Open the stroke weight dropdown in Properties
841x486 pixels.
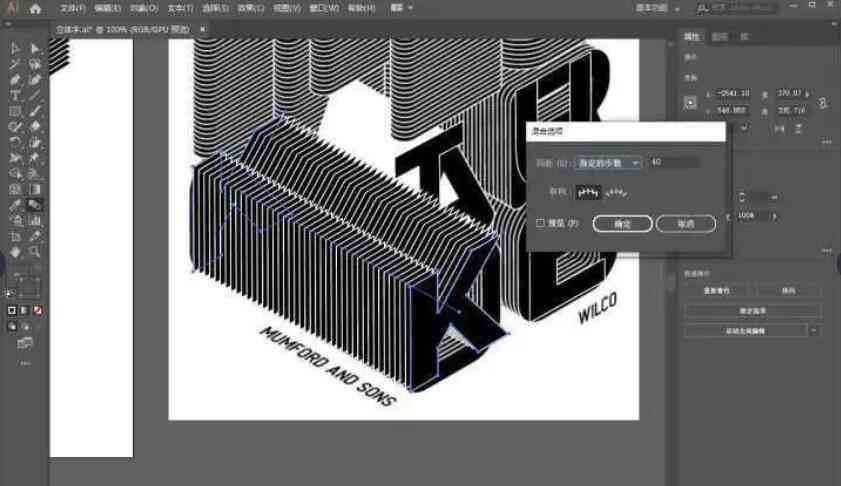[x=774, y=197]
